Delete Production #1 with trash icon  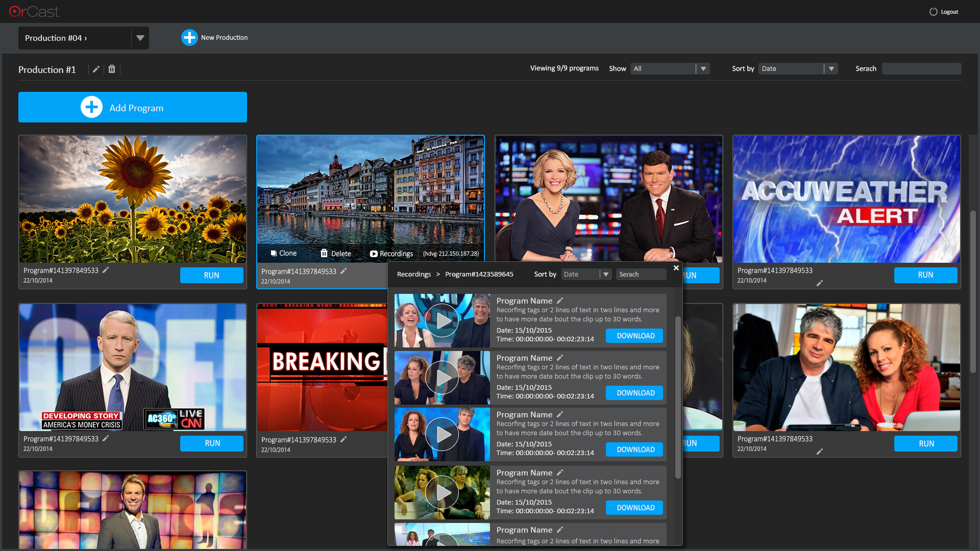tap(112, 69)
